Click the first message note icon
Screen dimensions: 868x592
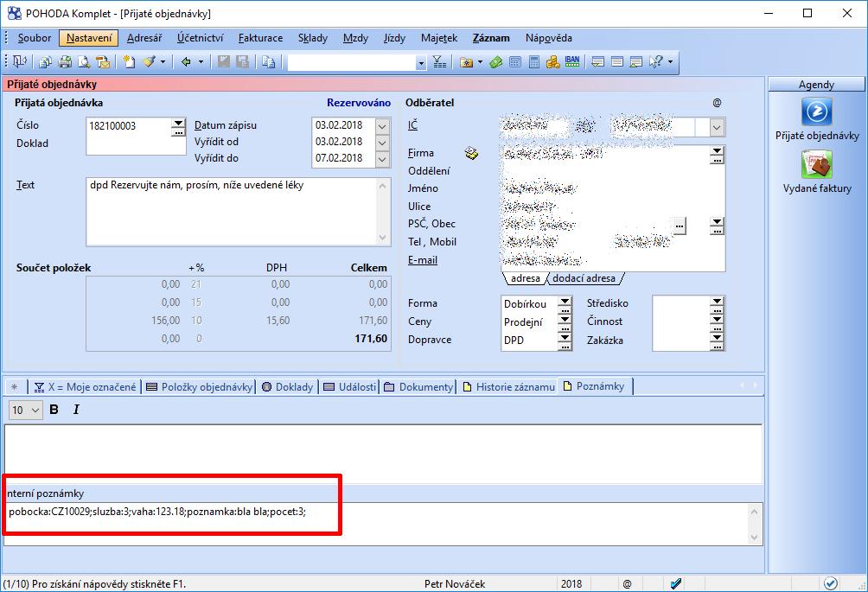(598, 62)
